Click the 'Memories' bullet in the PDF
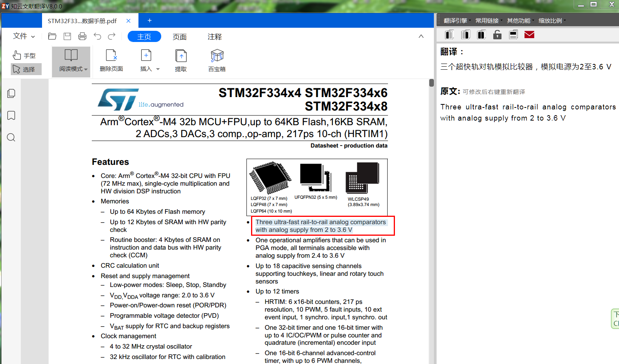619x364 pixels. pos(115,201)
